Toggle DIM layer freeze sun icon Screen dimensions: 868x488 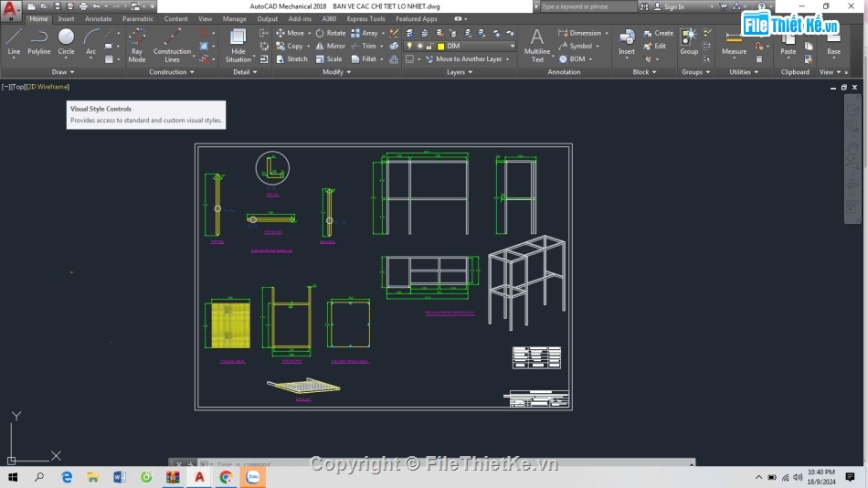point(419,46)
